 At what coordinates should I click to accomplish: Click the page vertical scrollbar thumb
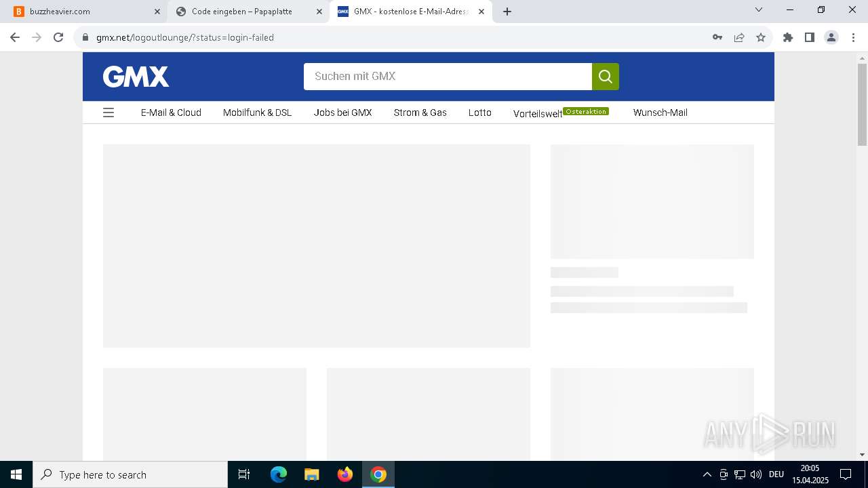(x=862, y=105)
